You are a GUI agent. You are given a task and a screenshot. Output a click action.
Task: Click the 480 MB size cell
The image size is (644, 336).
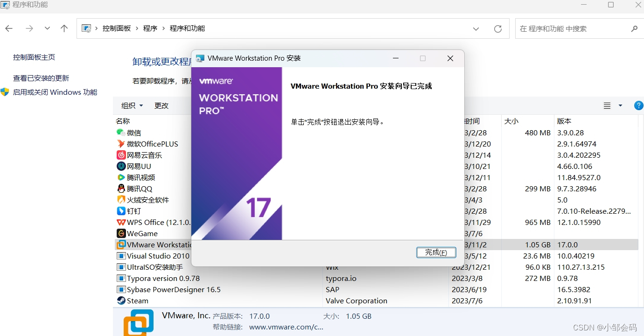[538, 133]
